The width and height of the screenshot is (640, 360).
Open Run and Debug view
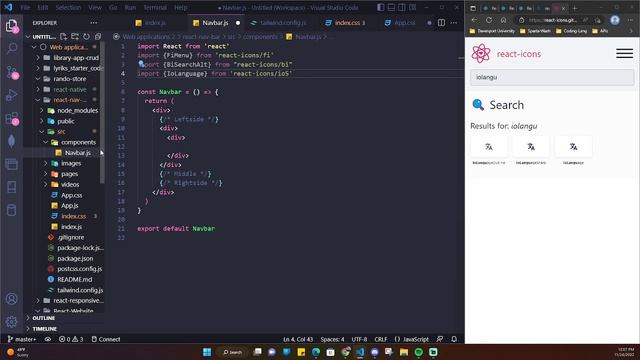[x=11, y=95]
